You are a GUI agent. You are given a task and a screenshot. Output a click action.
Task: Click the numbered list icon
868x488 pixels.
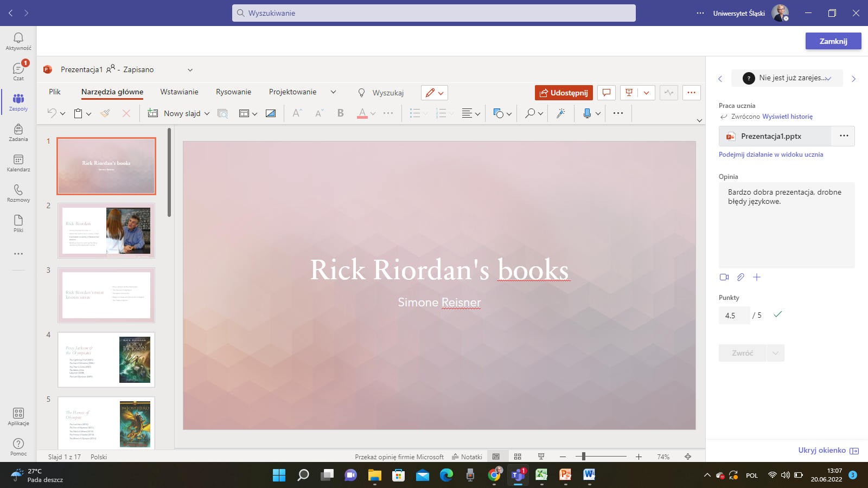pyautogui.click(x=441, y=113)
